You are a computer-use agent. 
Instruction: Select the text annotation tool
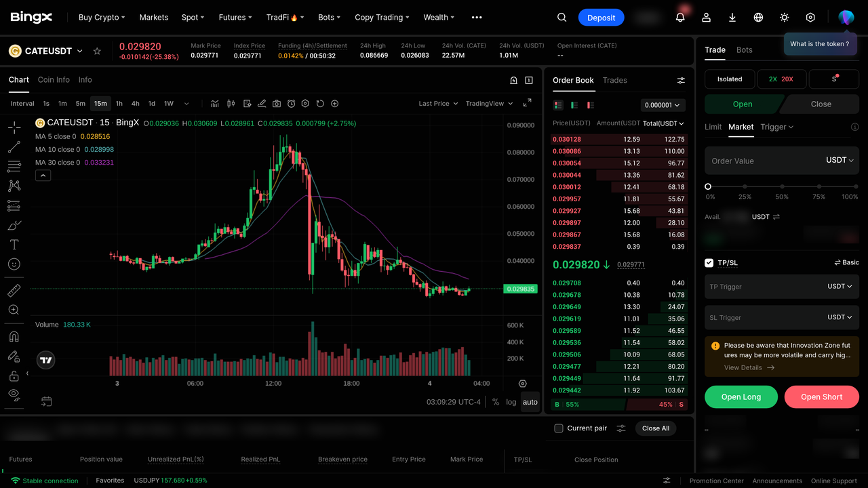click(14, 245)
